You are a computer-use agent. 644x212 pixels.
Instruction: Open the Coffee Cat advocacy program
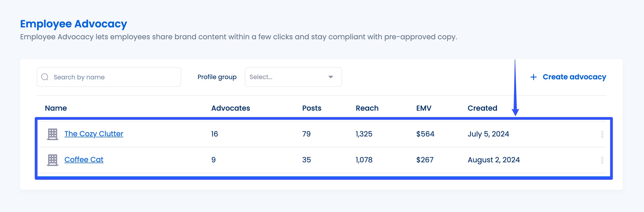[84, 160]
